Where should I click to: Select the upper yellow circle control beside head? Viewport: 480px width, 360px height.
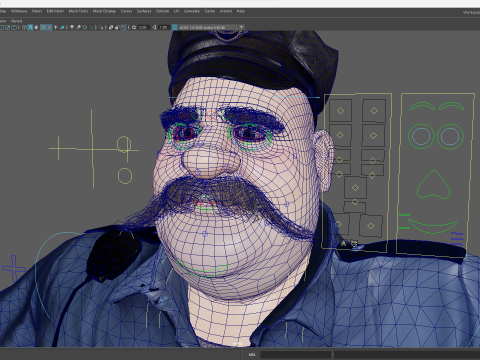(124, 144)
